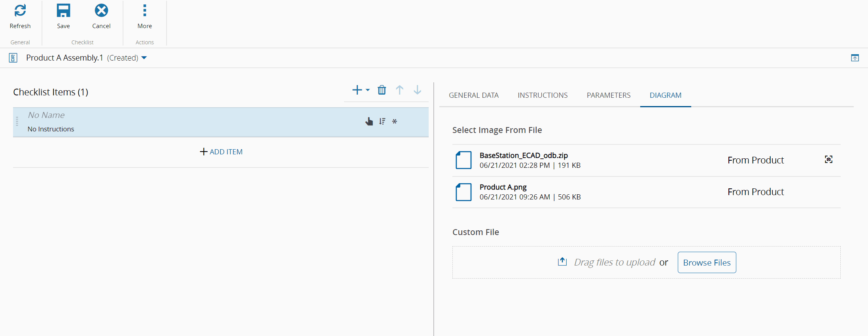The image size is (868, 336).
Task: Click the hand pointer icon on No Name item
Action: [x=369, y=121]
